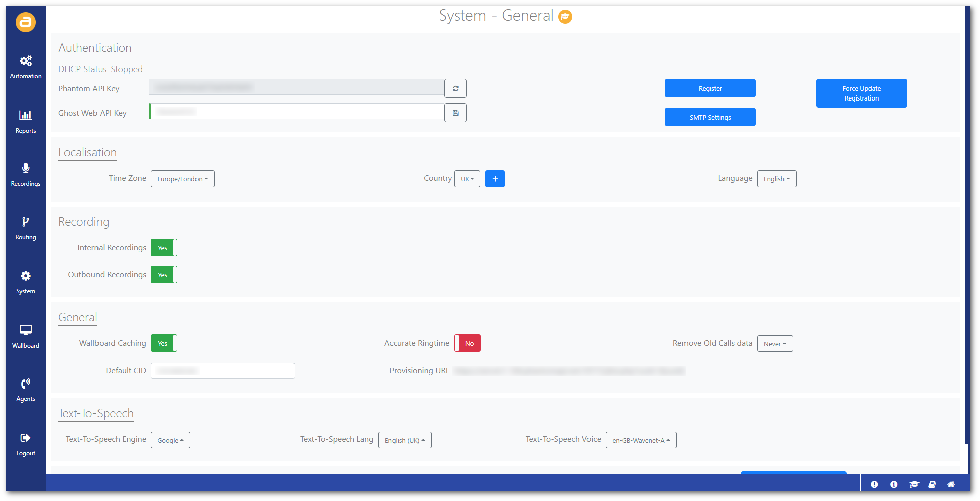This screenshot has width=980, height=501.
Task: Open the tutorial graduation cap icon
Action: coord(914,484)
